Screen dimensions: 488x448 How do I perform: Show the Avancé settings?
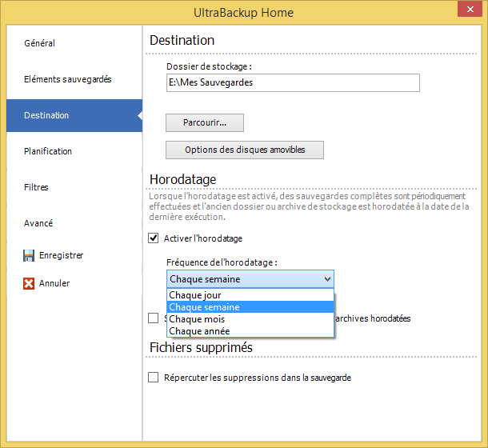[x=38, y=223]
